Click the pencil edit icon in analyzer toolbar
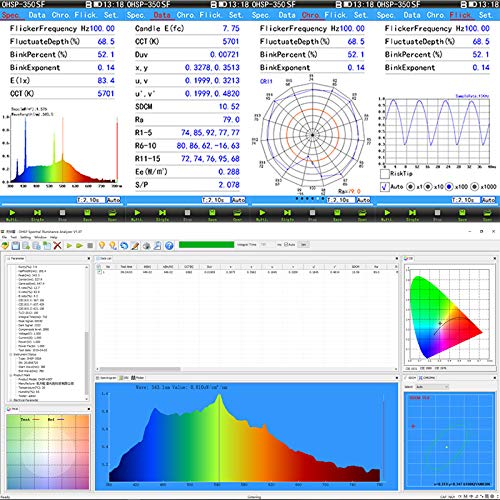The height and width of the screenshot is (500, 500). (x=135, y=246)
